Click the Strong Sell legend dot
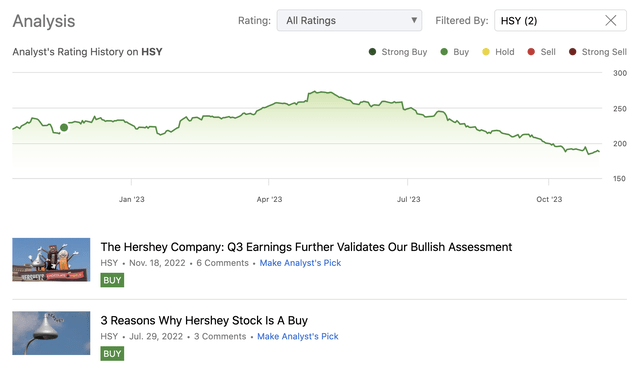640x371 pixels. click(573, 52)
